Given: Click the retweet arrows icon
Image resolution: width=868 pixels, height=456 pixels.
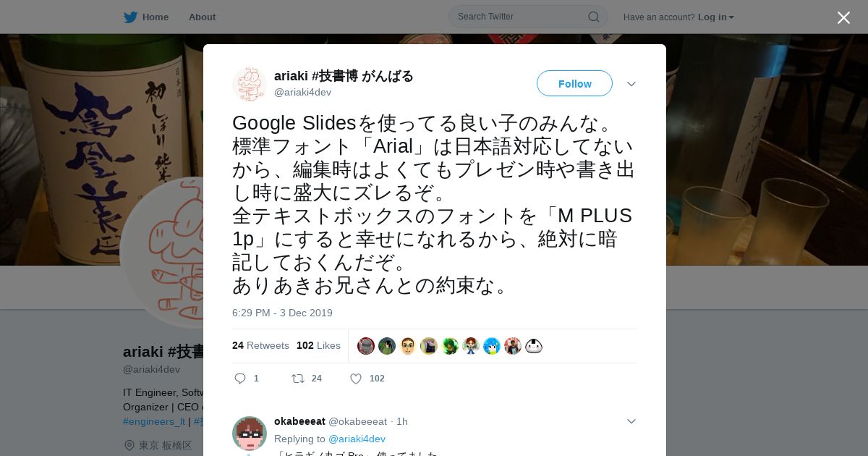Looking at the screenshot, I should 298,379.
